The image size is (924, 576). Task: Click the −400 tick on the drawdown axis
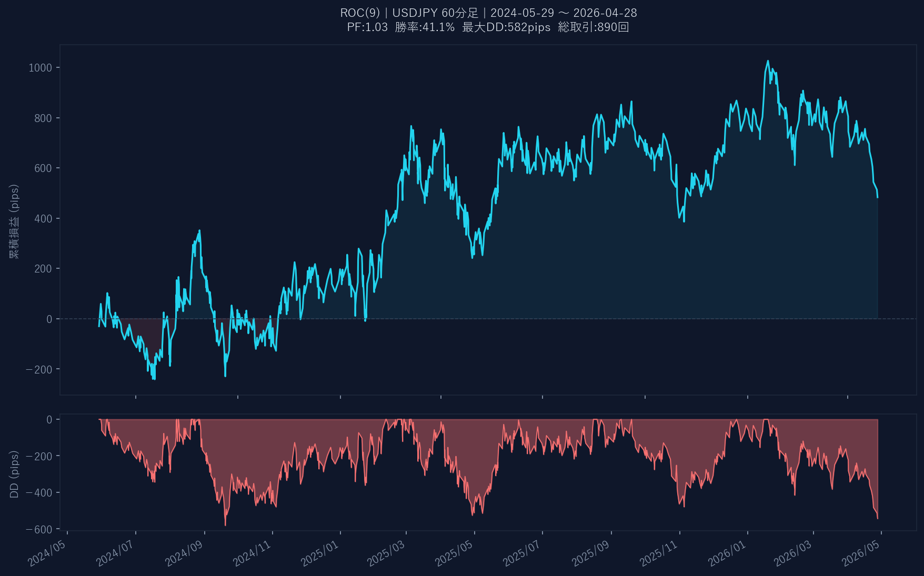[x=39, y=493]
